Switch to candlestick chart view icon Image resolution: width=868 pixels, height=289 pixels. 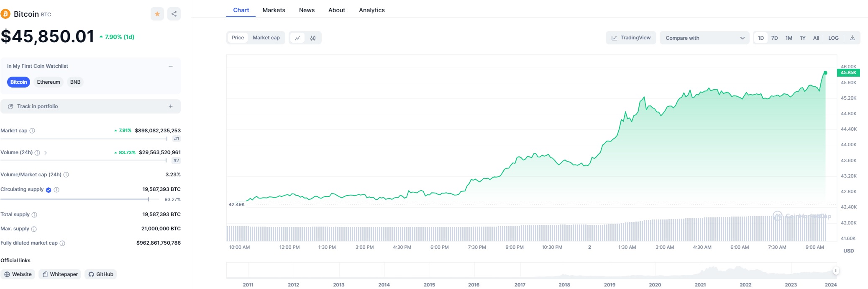click(x=313, y=38)
